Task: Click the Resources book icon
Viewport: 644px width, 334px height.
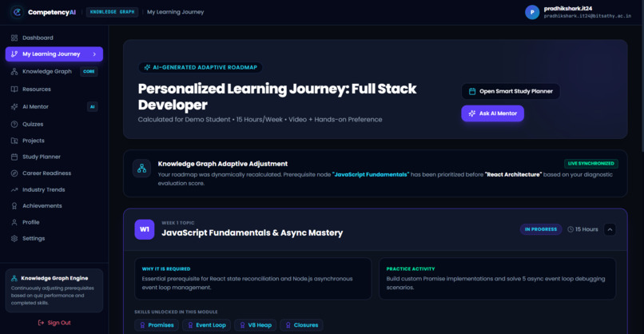Action: tap(14, 89)
